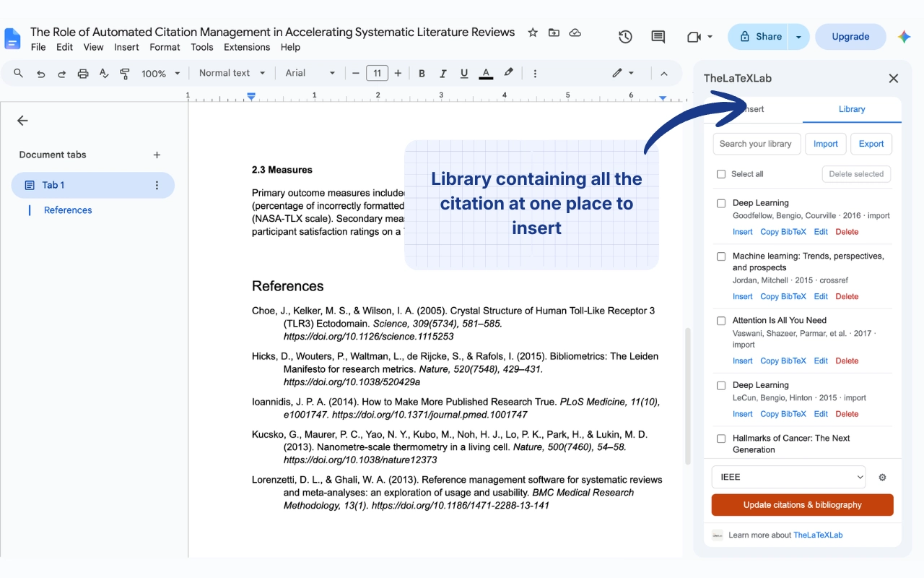Check Deep Learning LeCun entry
The image size is (924, 578).
coord(721,385)
